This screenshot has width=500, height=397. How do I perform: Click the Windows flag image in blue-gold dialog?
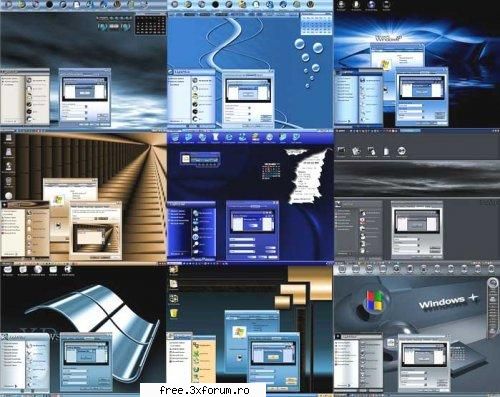pyautogui.click(x=240, y=332)
